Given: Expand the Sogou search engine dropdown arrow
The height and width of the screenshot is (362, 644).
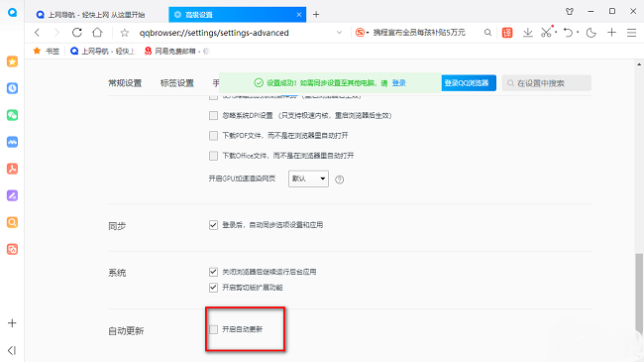Looking at the screenshot, I should (x=368, y=33).
